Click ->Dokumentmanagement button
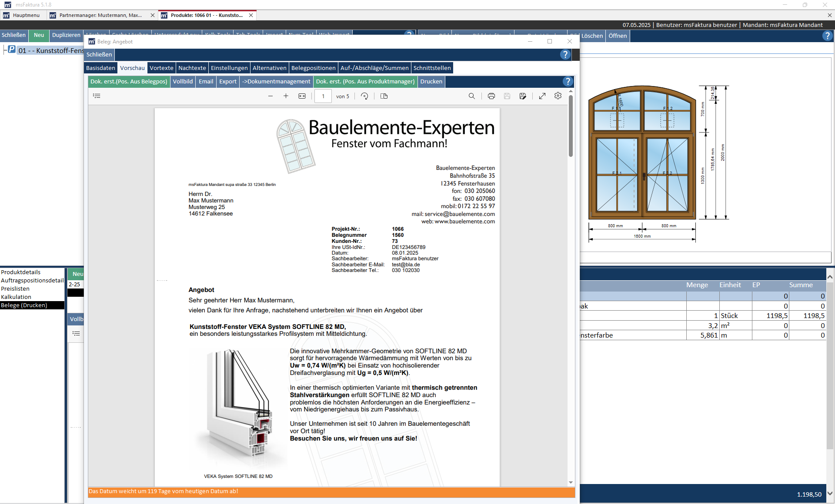This screenshot has width=835, height=504. point(276,81)
